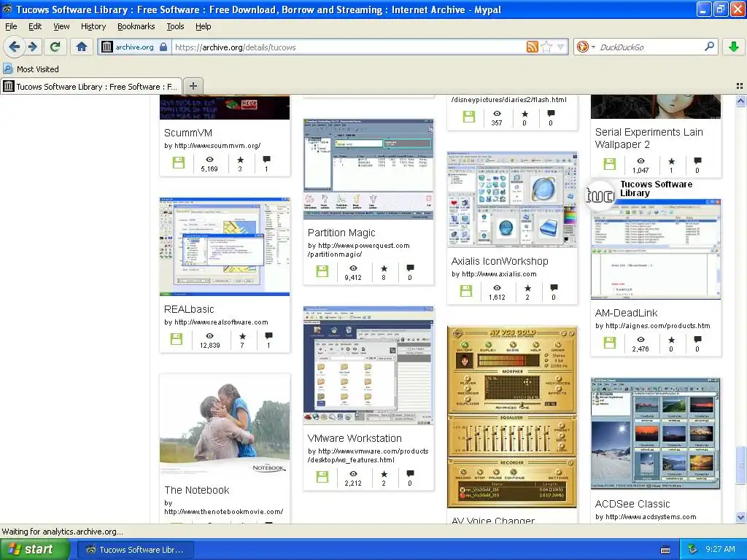
Task: Click the ScummVM software floppy icon
Action: (179, 163)
